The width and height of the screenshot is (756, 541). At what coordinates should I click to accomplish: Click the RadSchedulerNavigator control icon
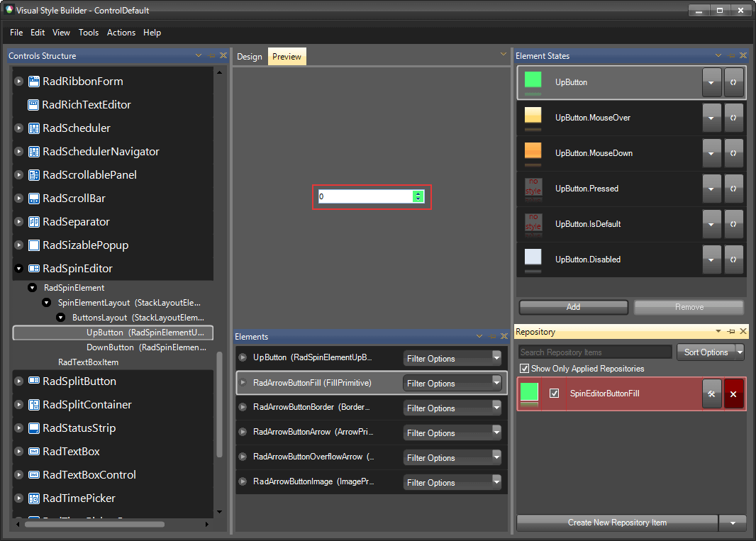[34, 152]
